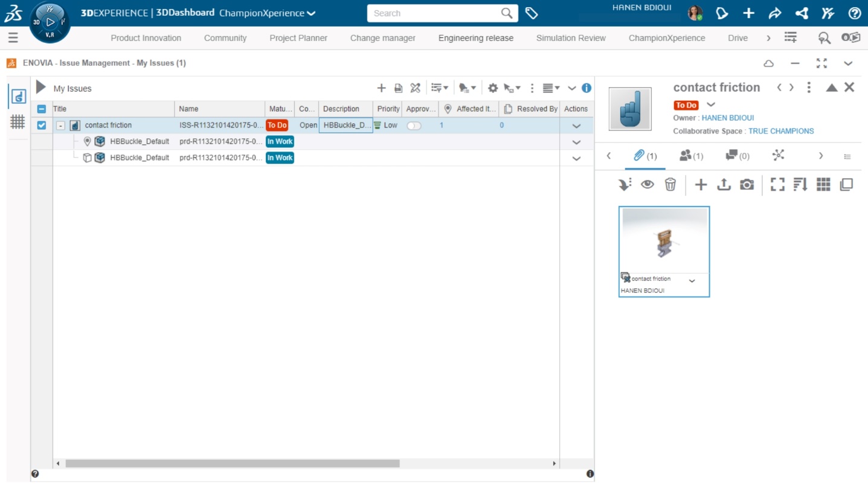
Task: Select the comments tab (0) in the side panel
Action: (738, 156)
